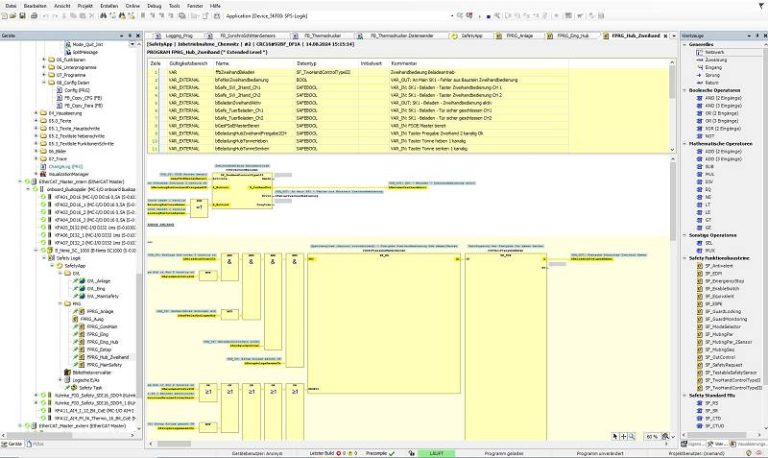Click the Save icon in the toolbar
Screen dimensions: 768x458
tap(25, 18)
